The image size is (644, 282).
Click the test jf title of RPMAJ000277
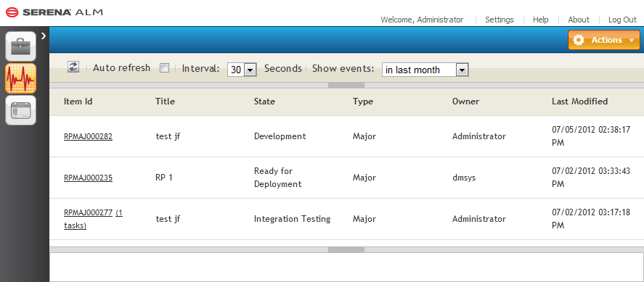168,219
